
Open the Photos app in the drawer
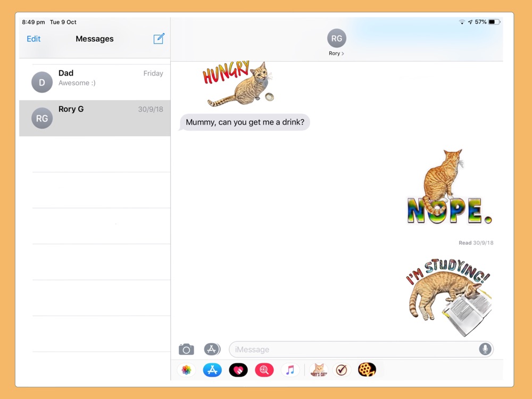[x=186, y=370]
